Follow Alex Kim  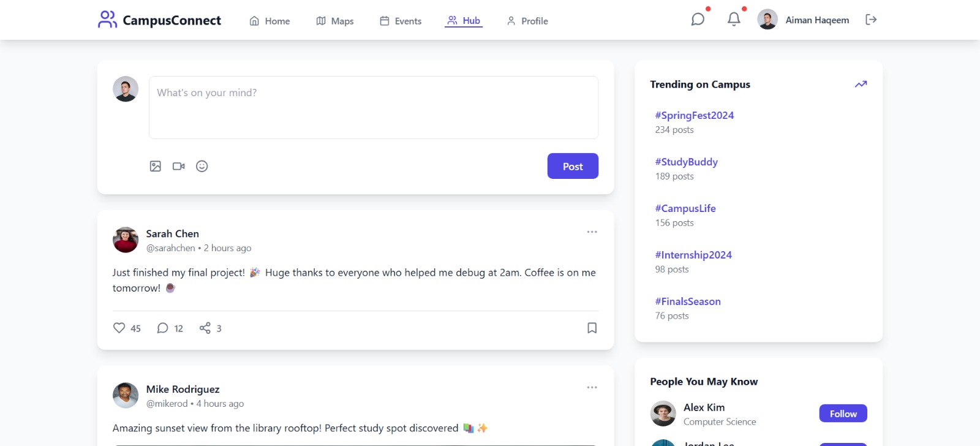843,414
